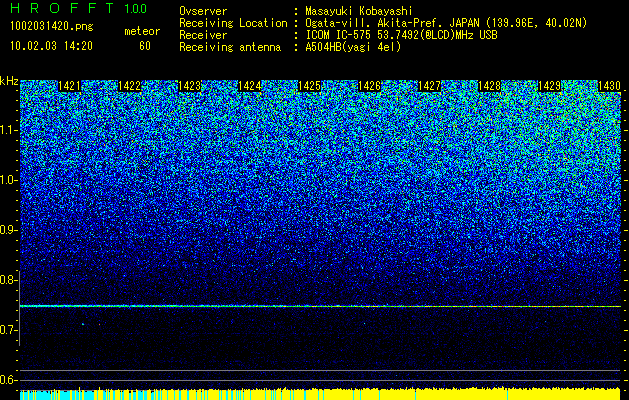Click the version number 1.0.0
Viewport: 629px width, 400px height.
[136, 8]
